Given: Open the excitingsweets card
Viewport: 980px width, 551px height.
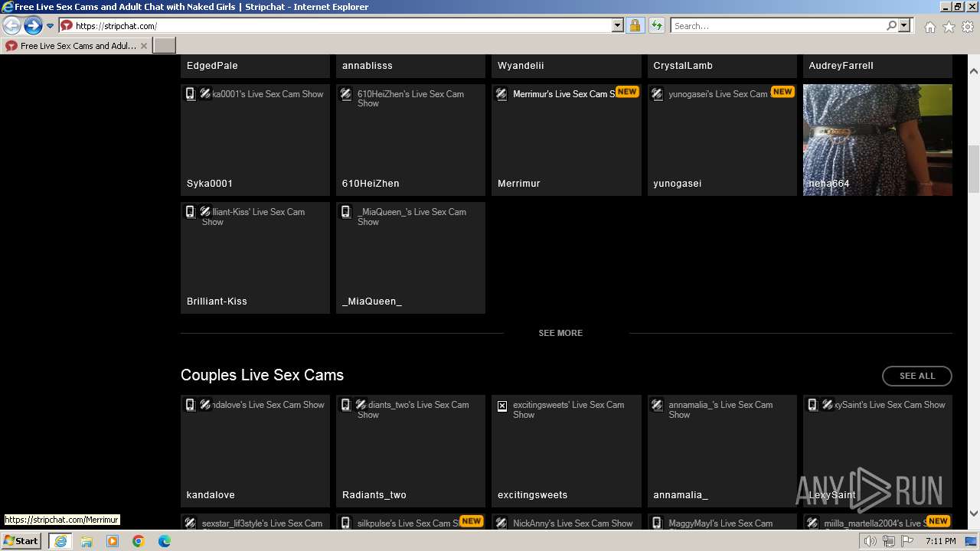Looking at the screenshot, I should pyautogui.click(x=566, y=452).
